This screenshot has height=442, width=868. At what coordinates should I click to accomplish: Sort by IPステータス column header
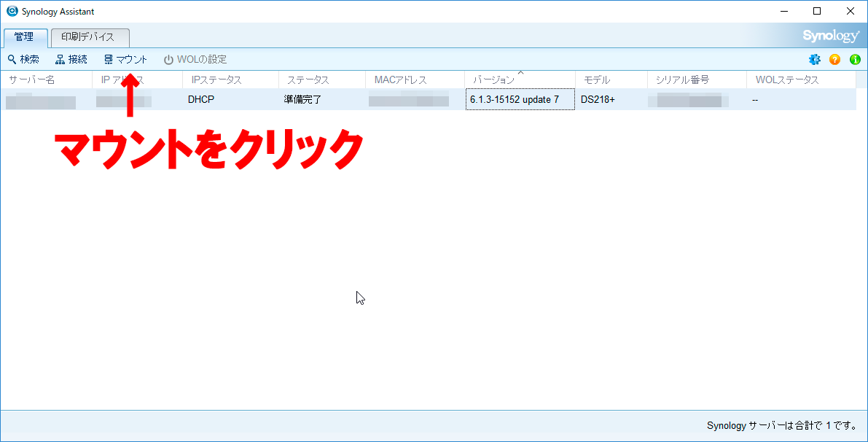230,80
